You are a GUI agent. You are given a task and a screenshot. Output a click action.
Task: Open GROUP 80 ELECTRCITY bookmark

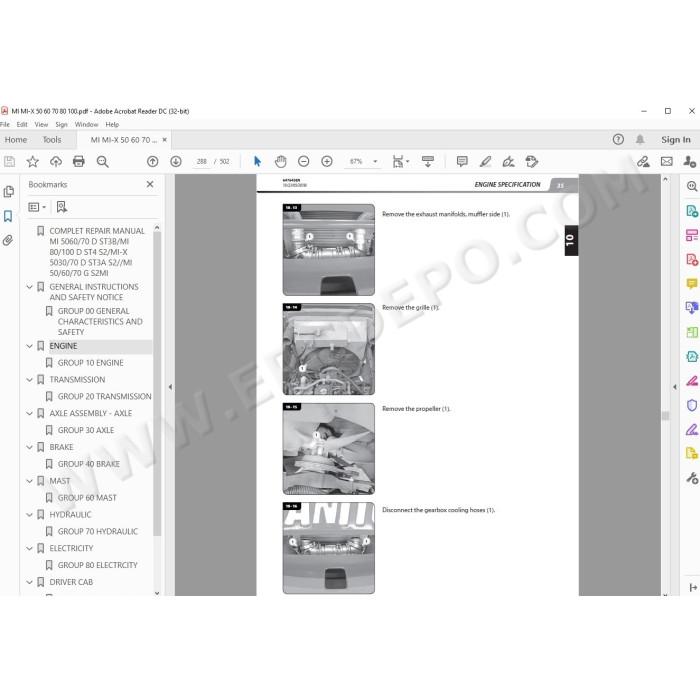click(x=98, y=565)
